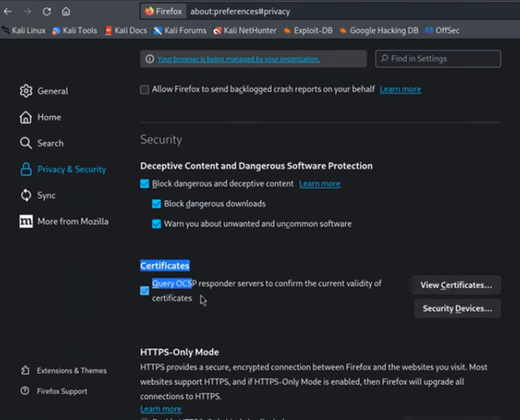Reload the page with the refresh icon
This screenshot has width=520, height=420.
(x=47, y=12)
